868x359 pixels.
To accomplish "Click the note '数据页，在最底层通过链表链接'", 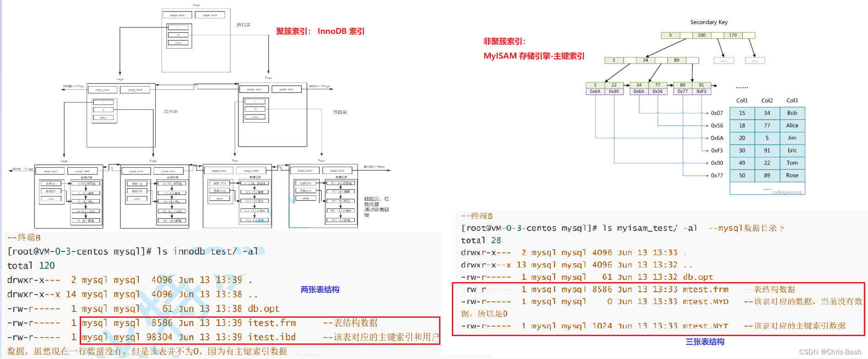I will [377, 207].
